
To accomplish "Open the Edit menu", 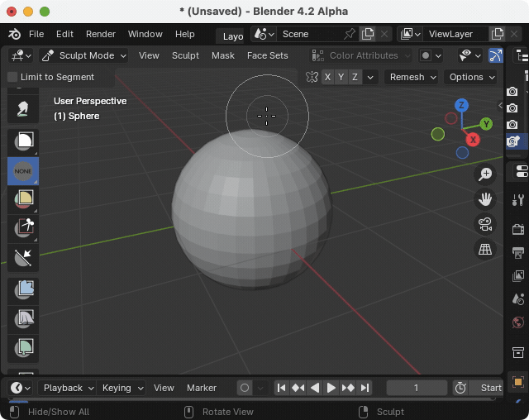I will click(x=64, y=34).
